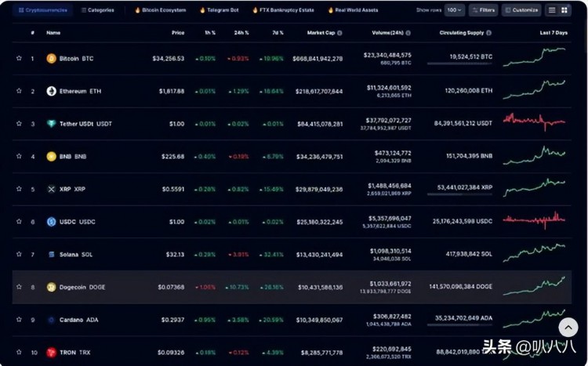Click the Bitcoin coin logo

(x=52, y=59)
